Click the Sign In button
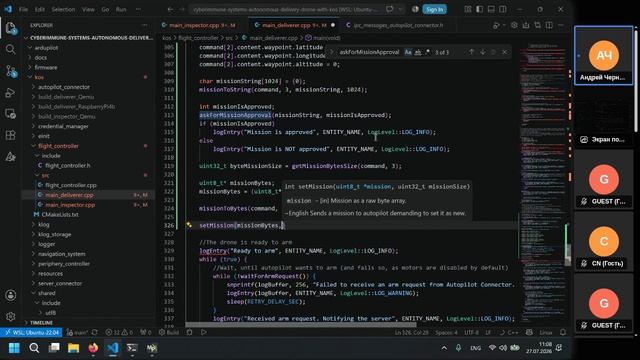The image size is (640, 360). click(x=434, y=9)
